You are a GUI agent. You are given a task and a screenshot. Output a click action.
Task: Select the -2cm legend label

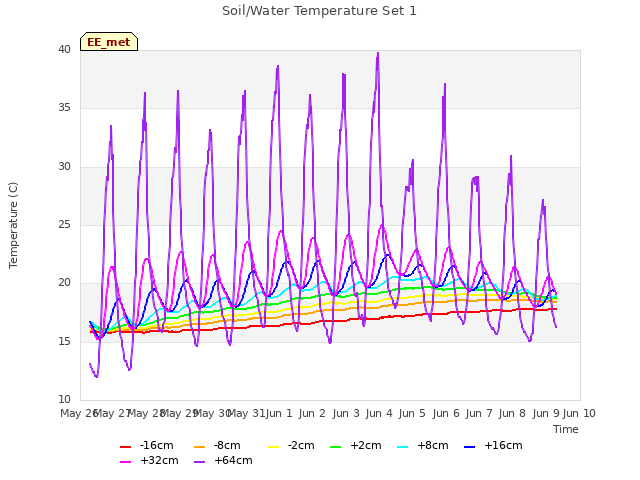coord(301,445)
